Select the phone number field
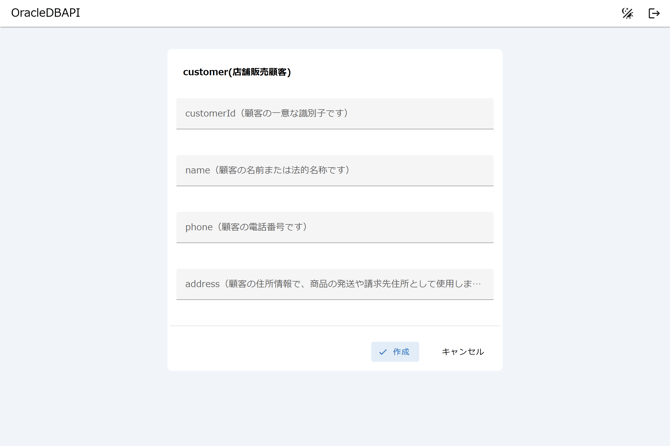Screen dimensions: 670x446 (334, 228)
